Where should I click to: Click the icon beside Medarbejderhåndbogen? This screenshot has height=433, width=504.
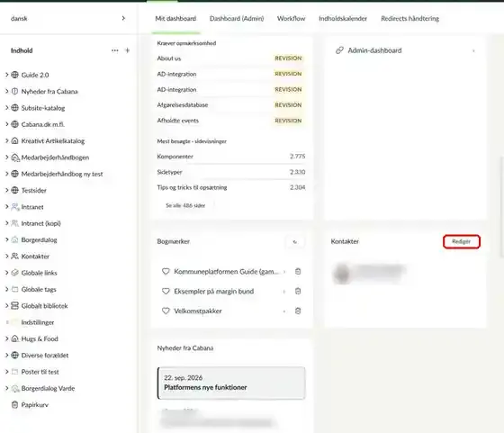point(15,158)
